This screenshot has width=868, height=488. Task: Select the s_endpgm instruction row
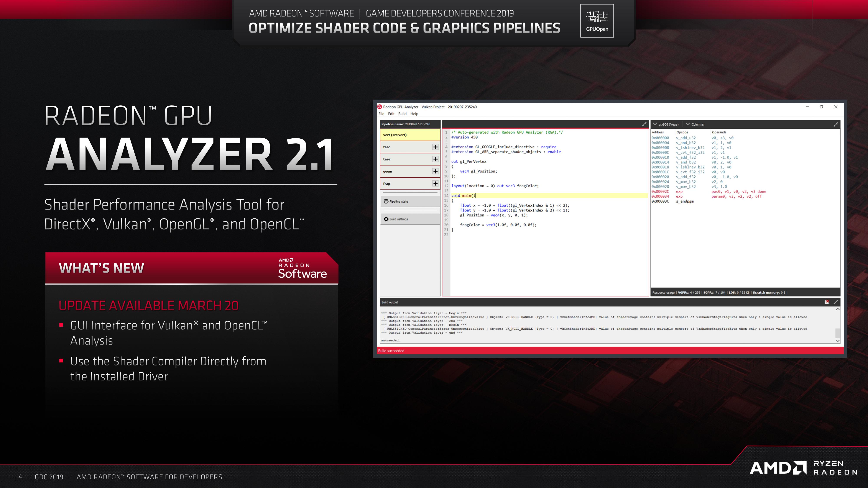[x=745, y=201]
